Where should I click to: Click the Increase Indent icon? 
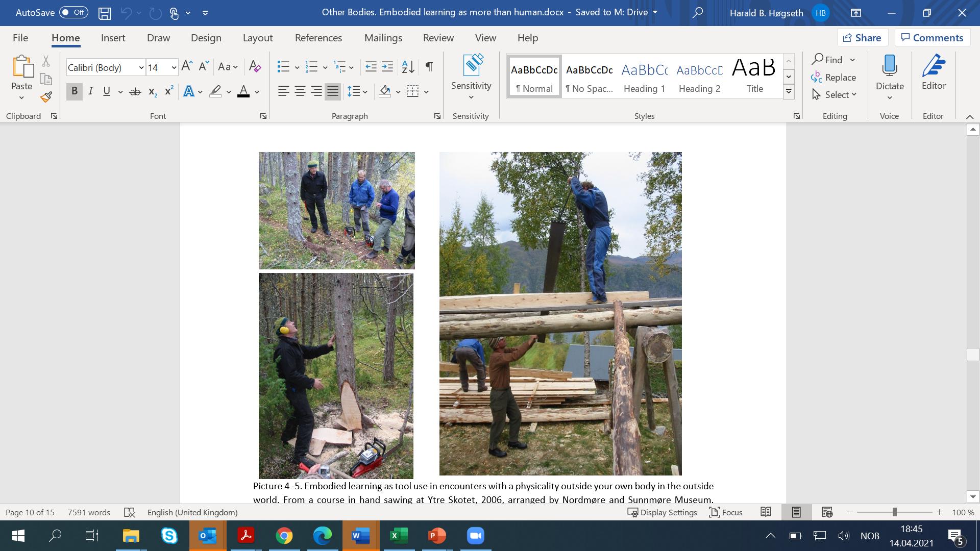point(387,67)
